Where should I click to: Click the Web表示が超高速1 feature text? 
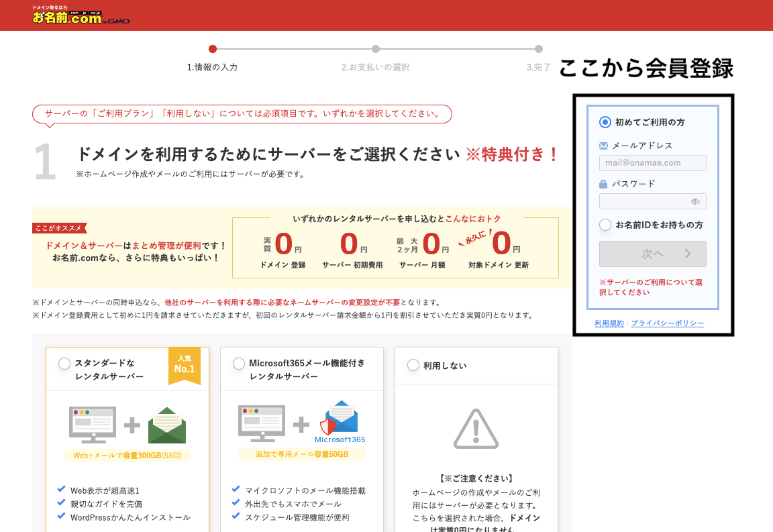(x=105, y=490)
